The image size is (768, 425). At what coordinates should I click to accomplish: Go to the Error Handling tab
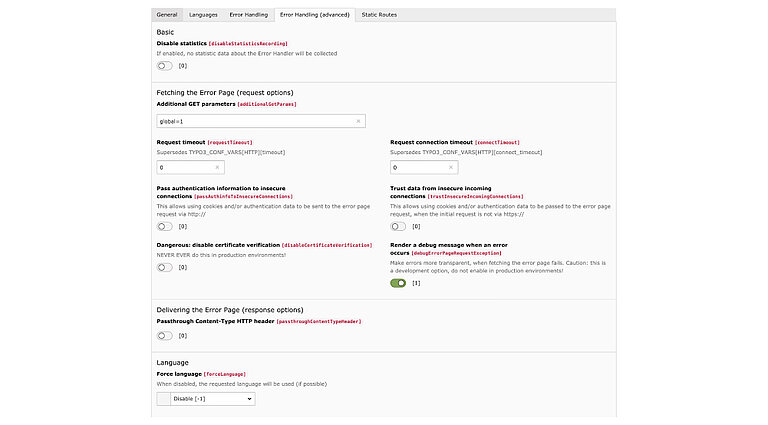click(251, 15)
